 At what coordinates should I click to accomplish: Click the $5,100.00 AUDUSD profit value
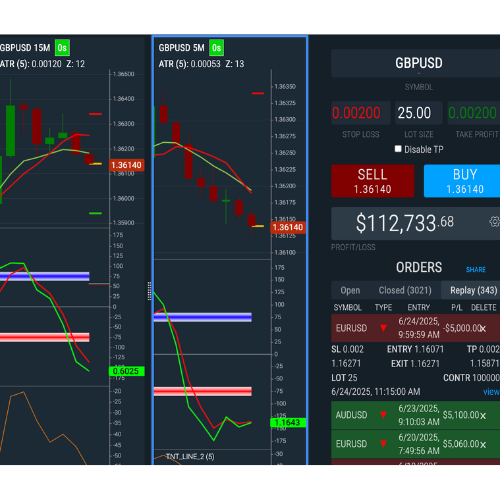461,415
